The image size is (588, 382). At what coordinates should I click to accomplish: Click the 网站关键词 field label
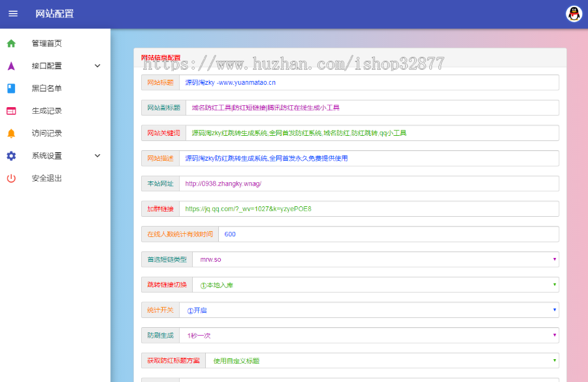coord(164,133)
